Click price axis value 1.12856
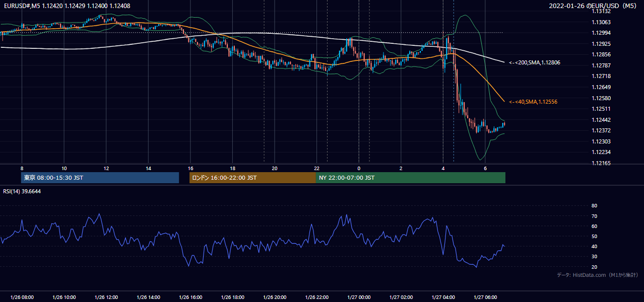644x302 pixels. [x=602, y=54]
